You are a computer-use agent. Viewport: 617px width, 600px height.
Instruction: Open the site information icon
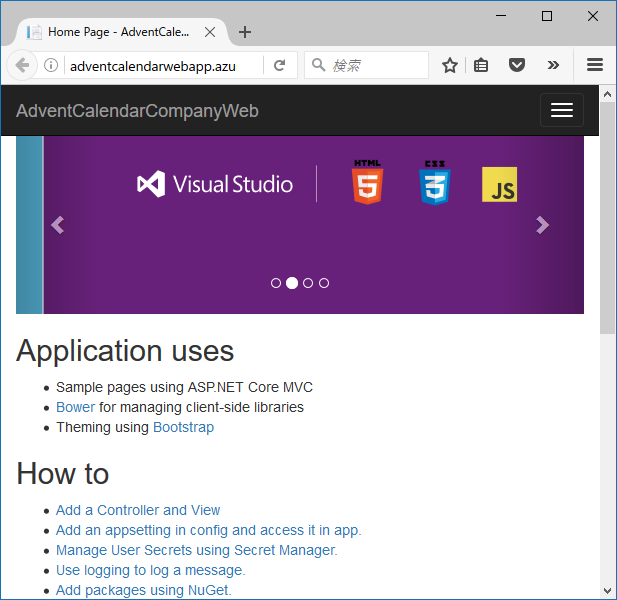click(51, 65)
